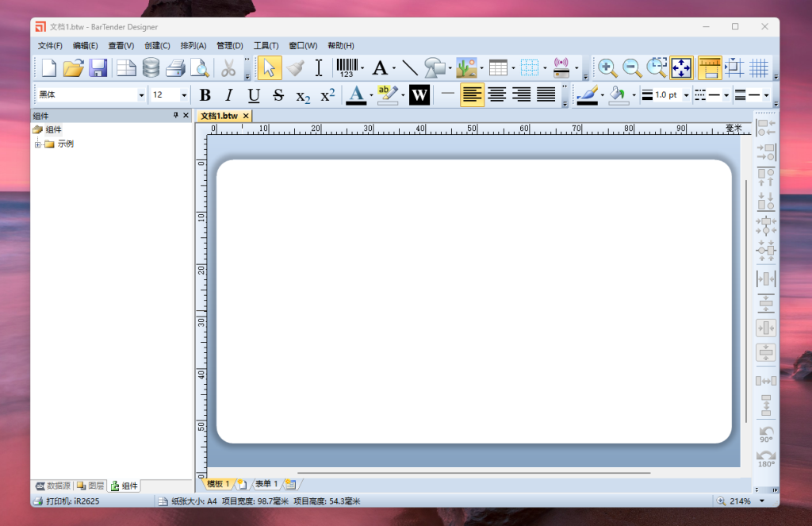The width and height of the screenshot is (812, 526).
Task: Close the 文档1.btw document tab
Action: (246, 116)
